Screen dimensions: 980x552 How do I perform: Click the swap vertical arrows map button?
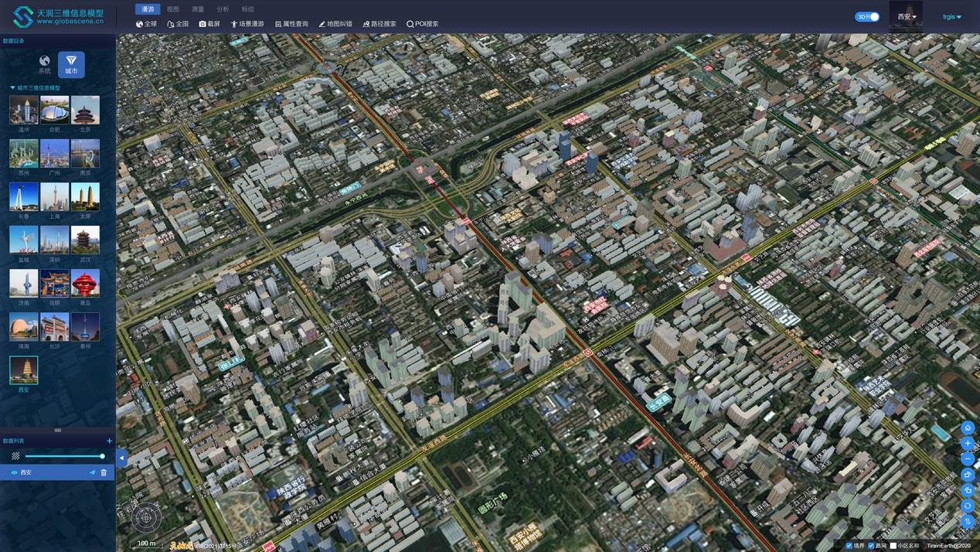pyautogui.click(x=968, y=521)
